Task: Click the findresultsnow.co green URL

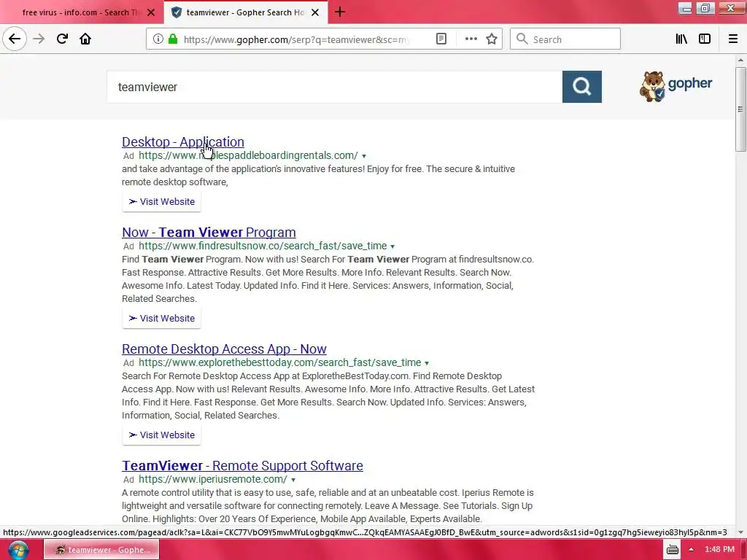Action: point(263,246)
